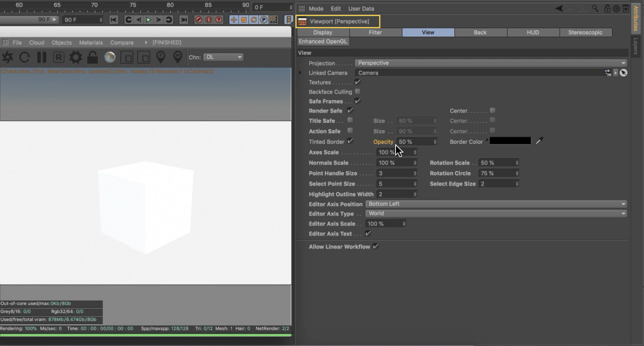Switch to the HUD tab

point(533,32)
